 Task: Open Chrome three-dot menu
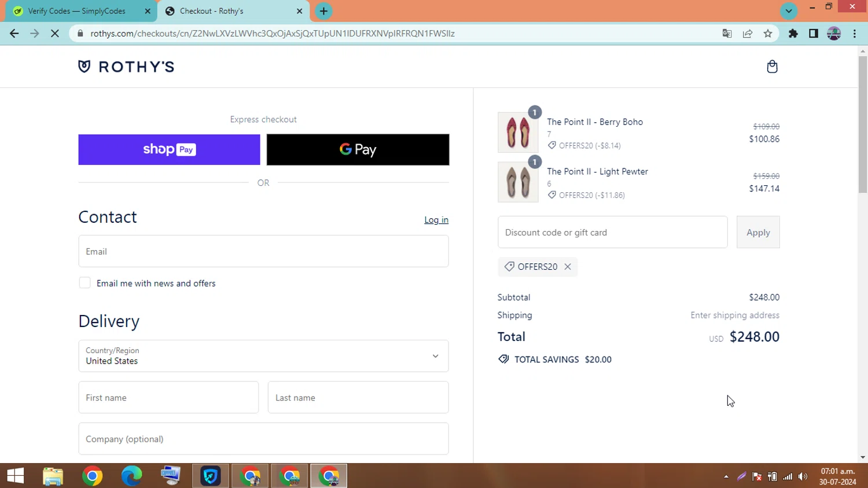(x=855, y=34)
